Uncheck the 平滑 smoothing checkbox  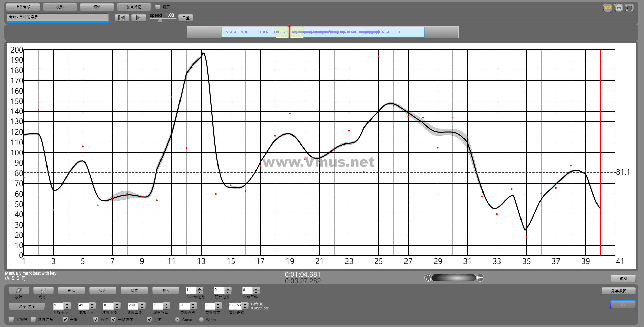(x=65, y=319)
